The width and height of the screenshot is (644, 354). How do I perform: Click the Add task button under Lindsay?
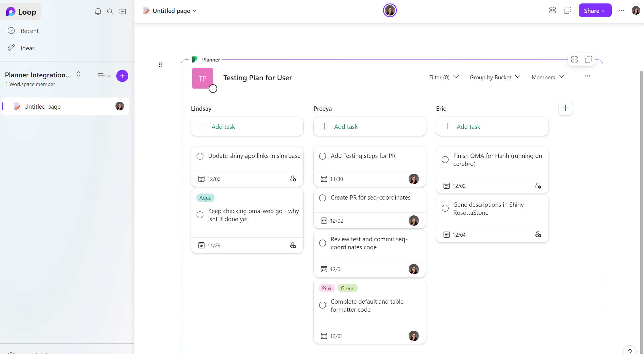coord(247,126)
